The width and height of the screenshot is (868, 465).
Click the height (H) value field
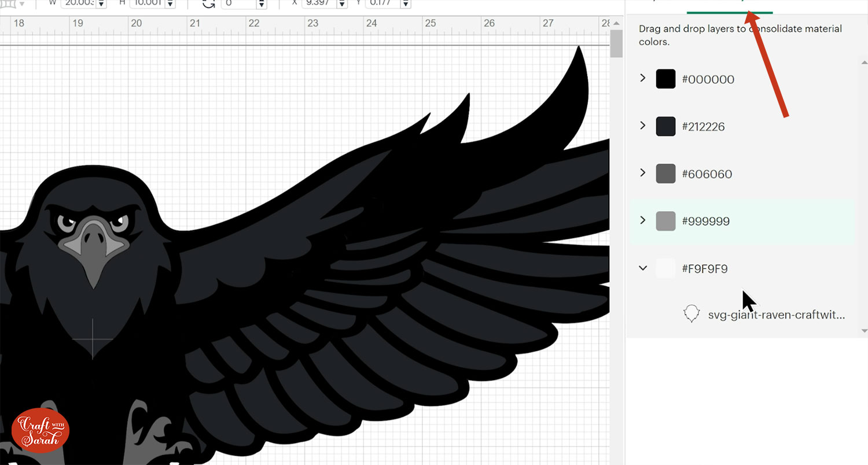pyautogui.click(x=147, y=3)
